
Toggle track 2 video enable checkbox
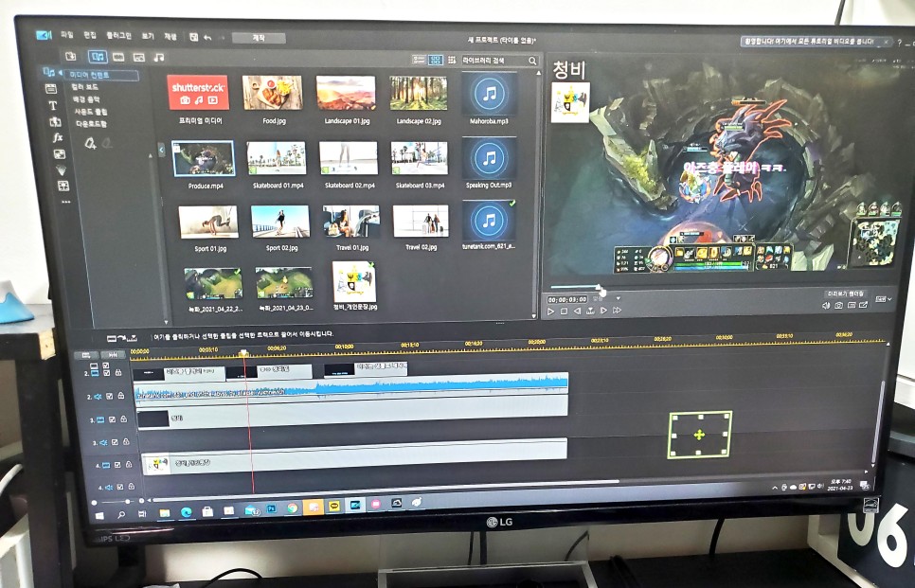(x=106, y=373)
